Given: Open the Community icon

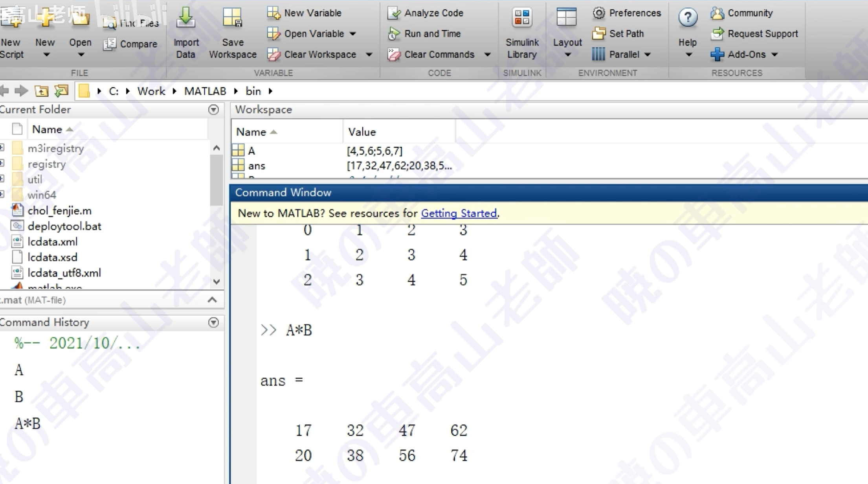Looking at the screenshot, I should point(717,13).
